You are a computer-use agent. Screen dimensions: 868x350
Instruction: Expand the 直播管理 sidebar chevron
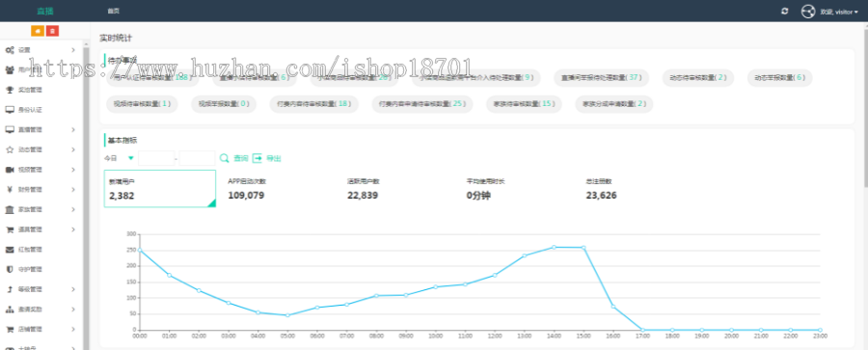73,129
